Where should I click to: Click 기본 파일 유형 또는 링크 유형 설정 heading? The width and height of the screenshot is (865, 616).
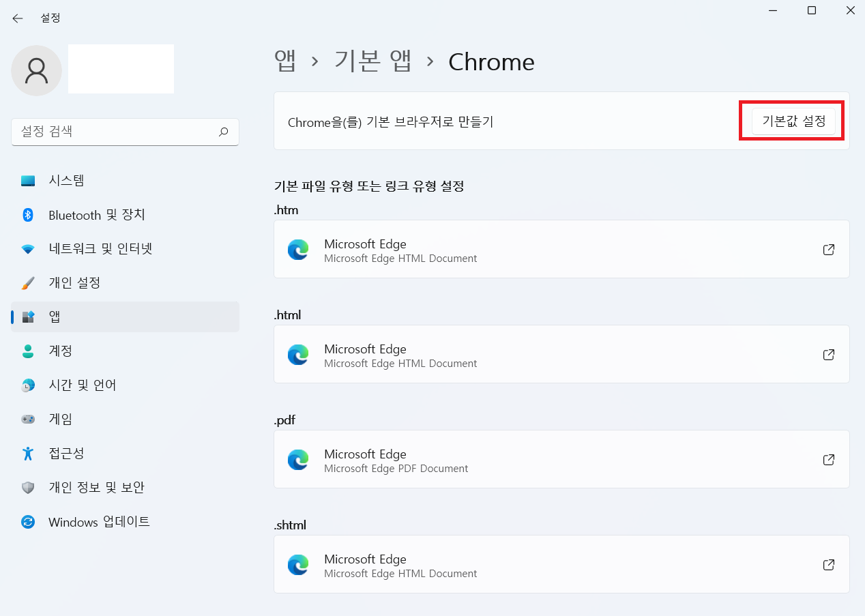[369, 186]
